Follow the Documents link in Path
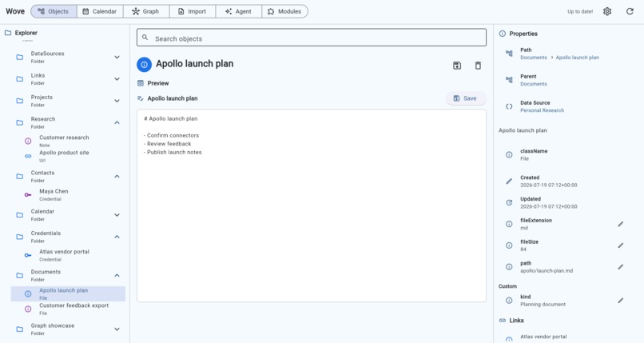Viewport: 644px width, 343px height. (534, 58)
